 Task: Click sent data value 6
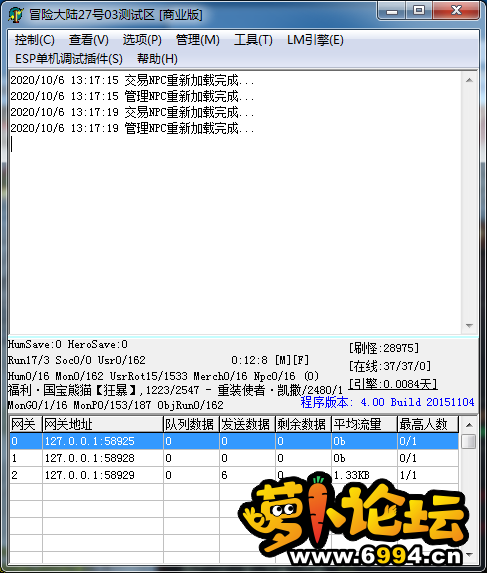[224, 475]
